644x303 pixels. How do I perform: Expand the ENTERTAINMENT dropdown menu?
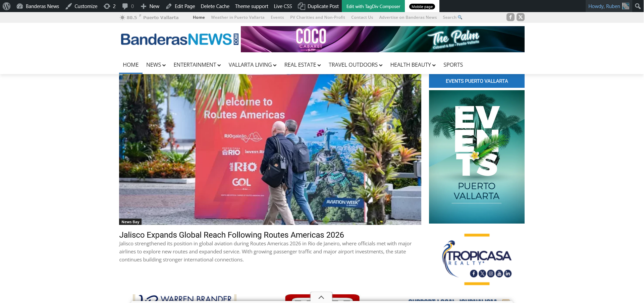197,65
